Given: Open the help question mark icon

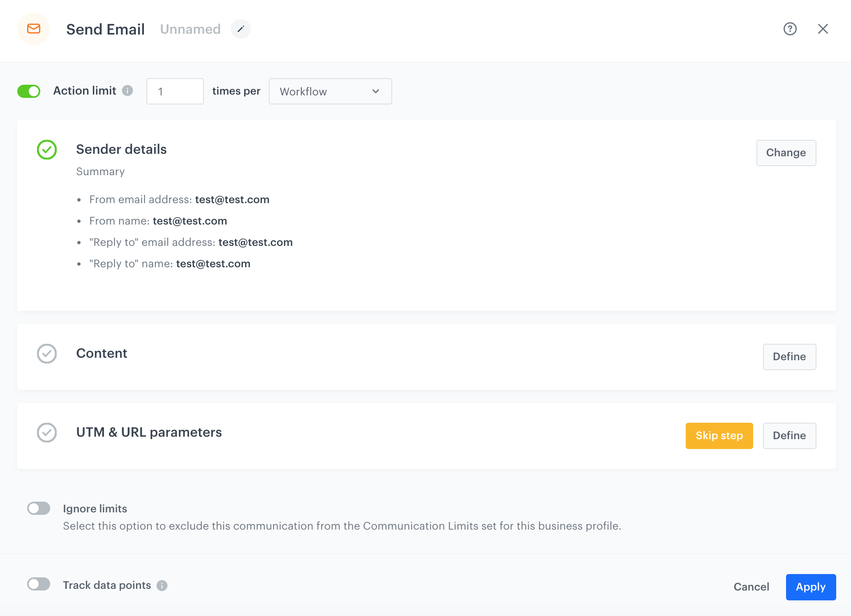Looking at the screenshot, I should click(x=791, y=29).
